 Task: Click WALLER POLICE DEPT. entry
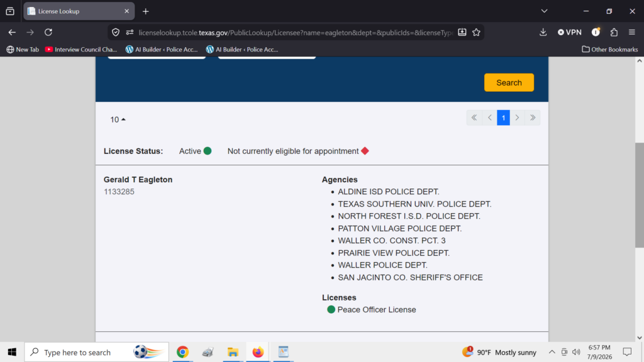coord(382,265)
